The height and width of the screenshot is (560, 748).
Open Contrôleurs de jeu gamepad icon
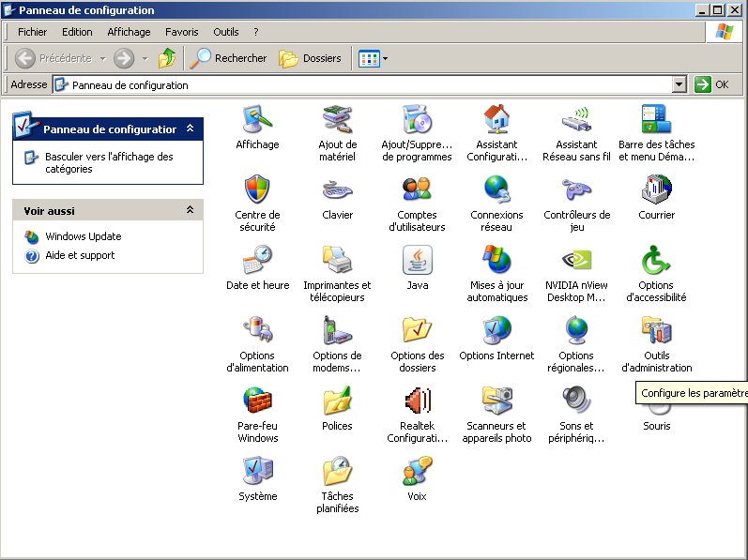click(576, 189)
